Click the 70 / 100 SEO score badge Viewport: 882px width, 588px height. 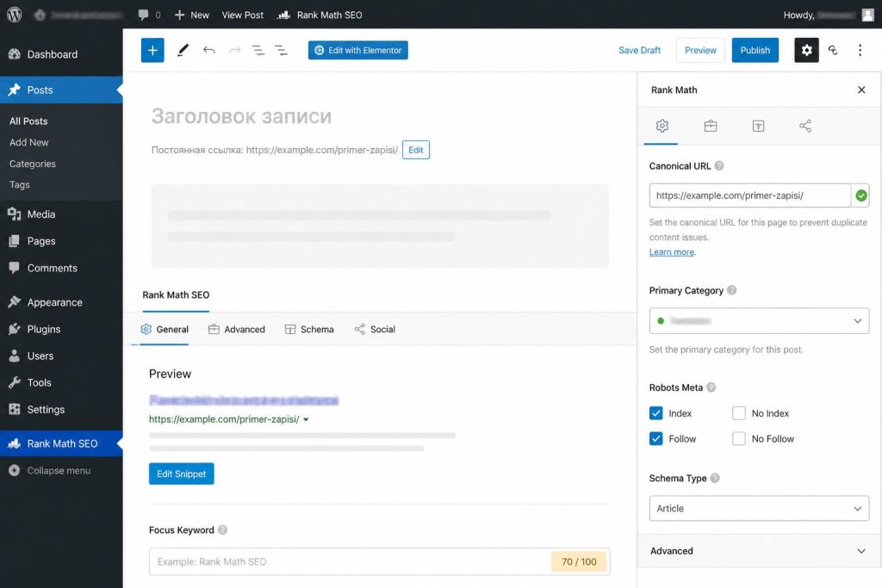tap(579, 561)
